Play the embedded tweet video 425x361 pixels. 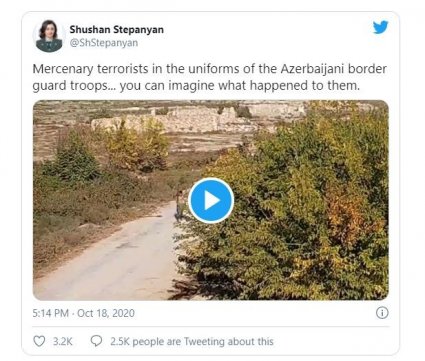click(211, 200)
